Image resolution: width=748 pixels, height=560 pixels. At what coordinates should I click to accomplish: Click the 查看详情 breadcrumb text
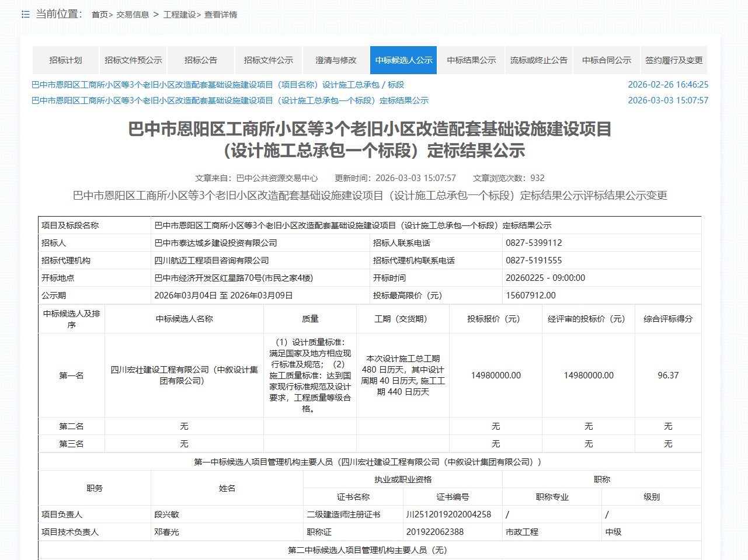pyautogui.click(x=221, y=15)
